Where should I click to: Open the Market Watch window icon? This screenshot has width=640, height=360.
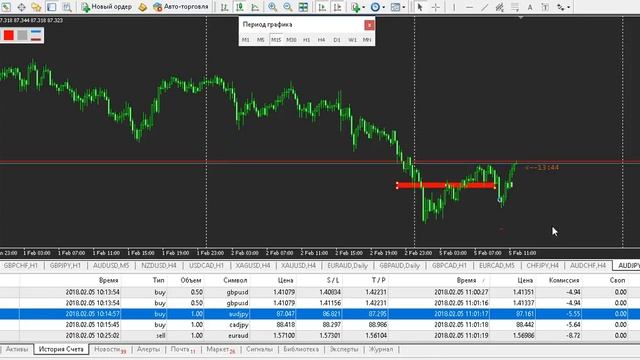pos(6,7)
